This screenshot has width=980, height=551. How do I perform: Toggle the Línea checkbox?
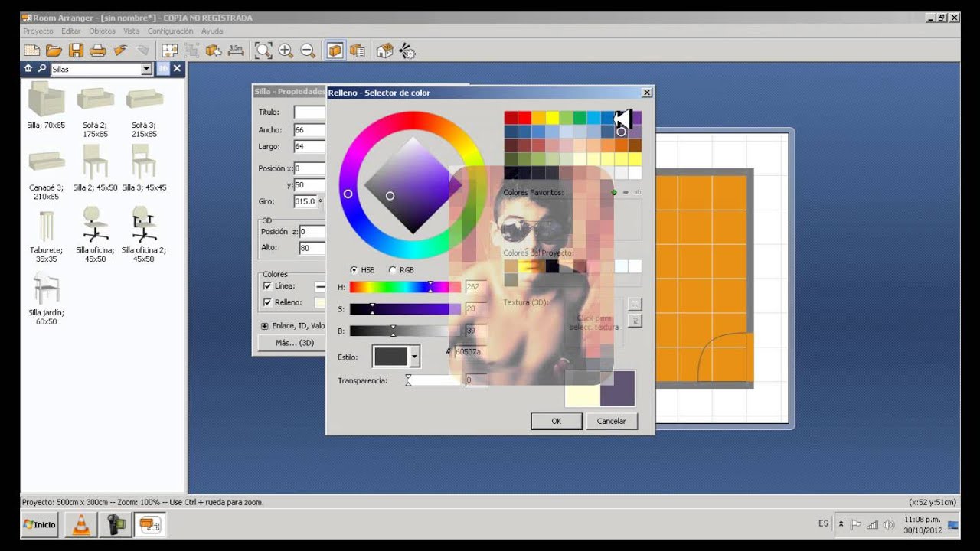click(267, 285)
